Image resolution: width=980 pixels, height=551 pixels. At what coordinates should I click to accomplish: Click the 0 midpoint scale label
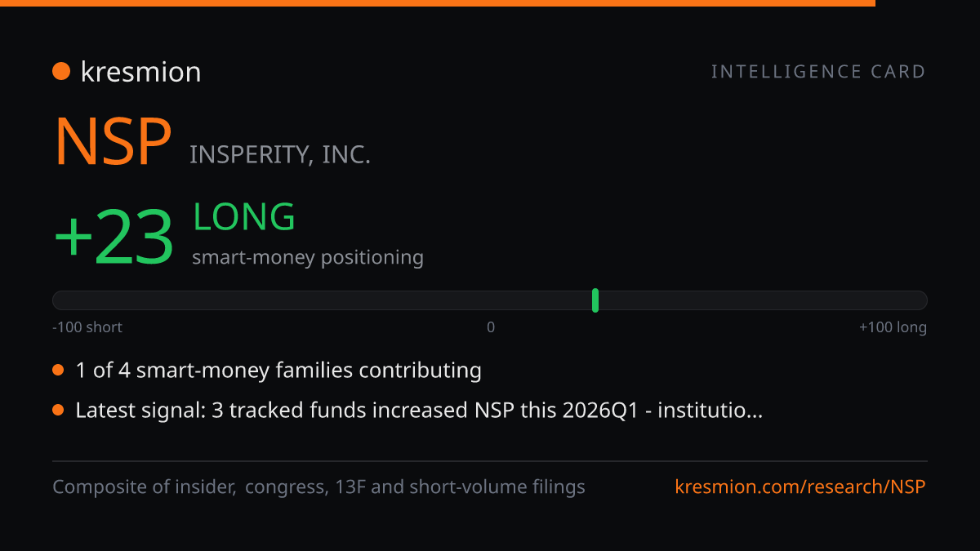pos(491,327)
